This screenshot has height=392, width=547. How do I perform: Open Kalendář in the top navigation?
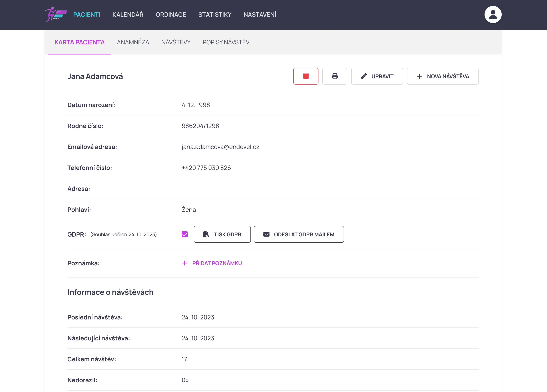click(128, 14)
